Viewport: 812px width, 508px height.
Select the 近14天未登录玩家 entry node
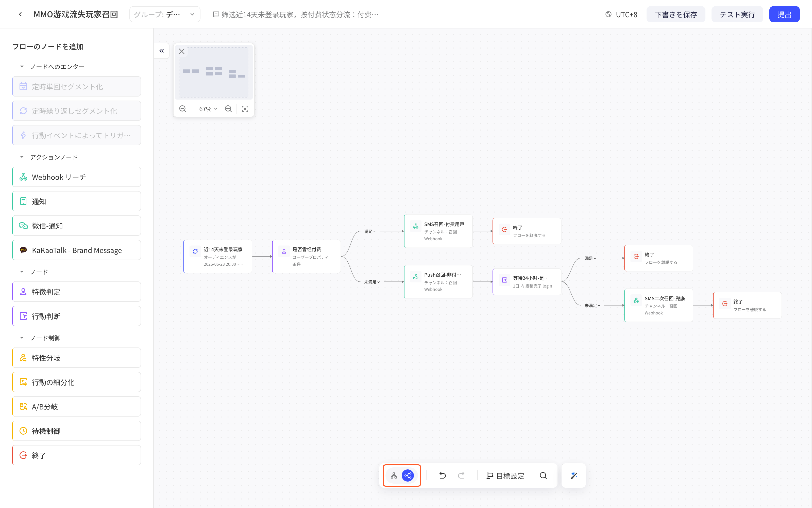tap(218, 256)
